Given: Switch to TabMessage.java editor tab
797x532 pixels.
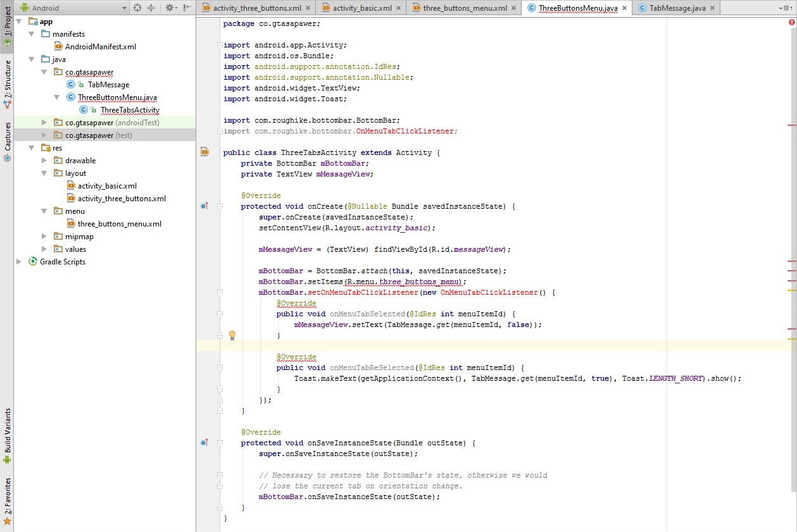Looking at the screenshot, I should coord(677,8).
